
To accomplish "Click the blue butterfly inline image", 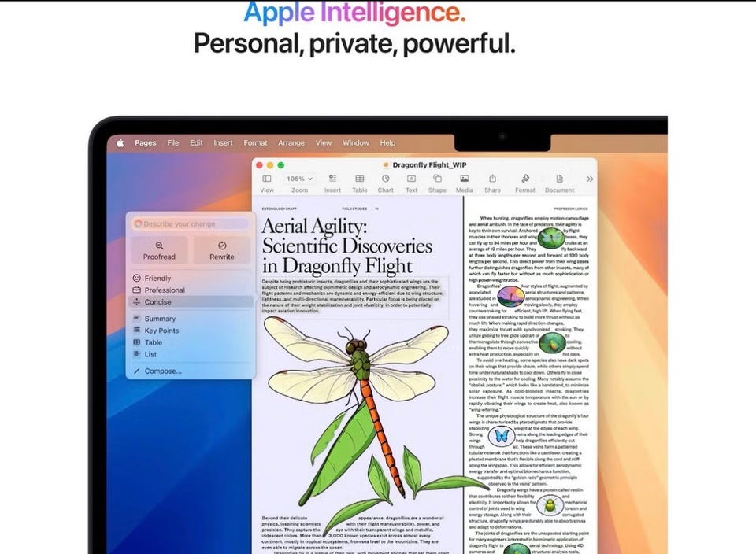I will click(x=502, y=437).
